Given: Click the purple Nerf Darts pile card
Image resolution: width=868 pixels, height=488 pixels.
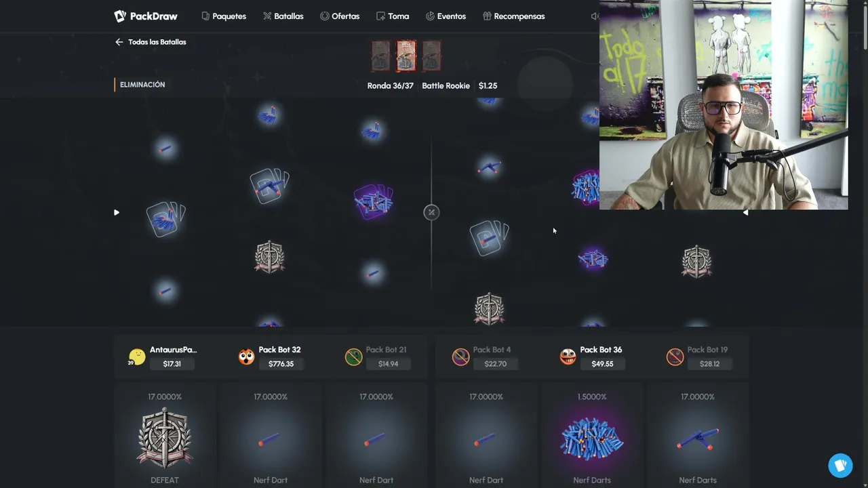Looking at the screenshot, I should click(592, 436).
